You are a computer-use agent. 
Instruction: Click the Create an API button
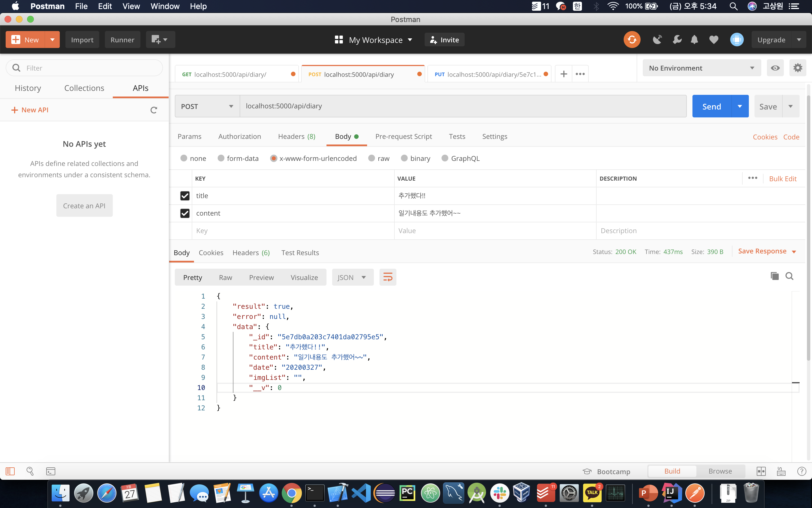[x=84, y=206]
